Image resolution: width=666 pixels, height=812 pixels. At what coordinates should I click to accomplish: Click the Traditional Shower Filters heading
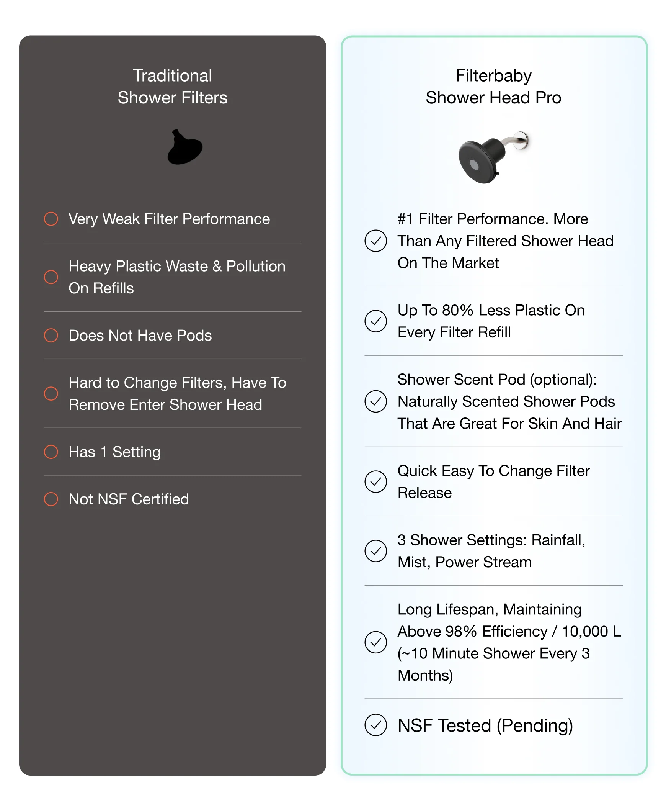pos(172,87)
